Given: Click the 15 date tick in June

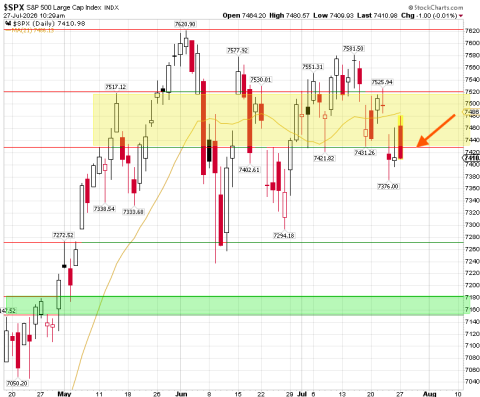Looking at the screenshot, I should tap(238, 394).
